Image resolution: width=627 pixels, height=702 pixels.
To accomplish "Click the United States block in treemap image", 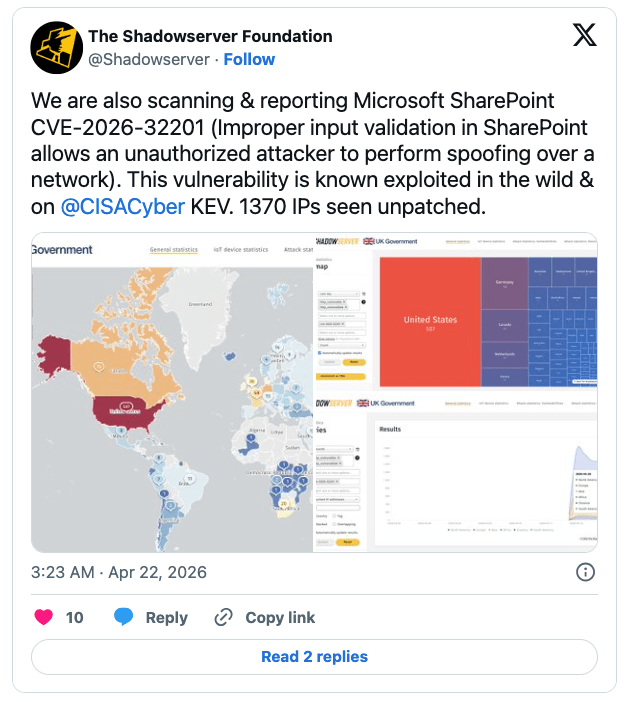I will [x=429, y=322].
